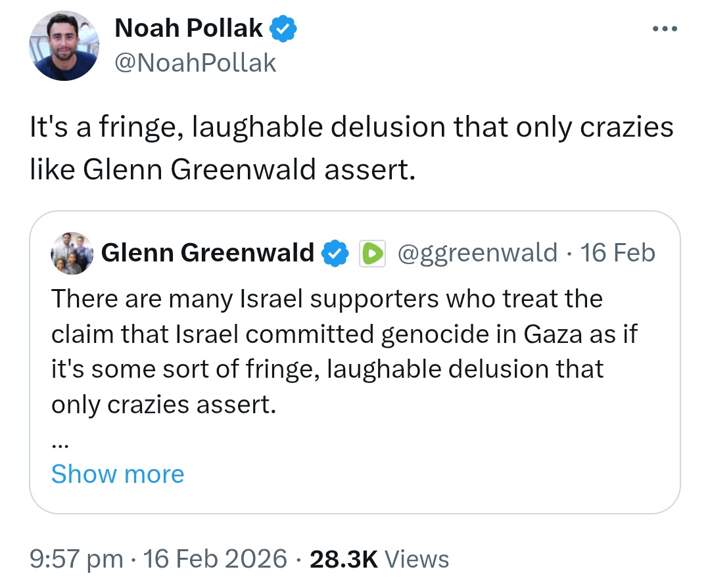Screen dimensions: 710x588
Task: Click the green Rumble affiliate badge icon
Action: [x=372, y=253]
